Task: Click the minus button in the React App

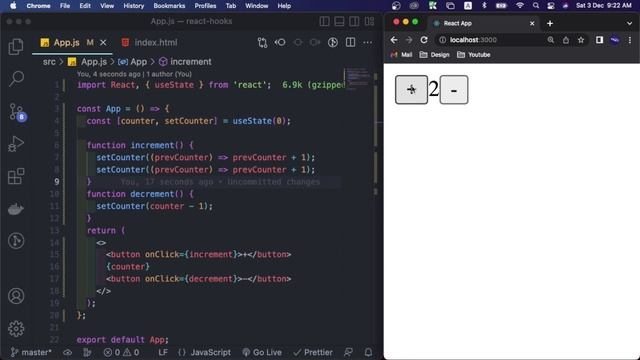Action: (x=454, y=89)
